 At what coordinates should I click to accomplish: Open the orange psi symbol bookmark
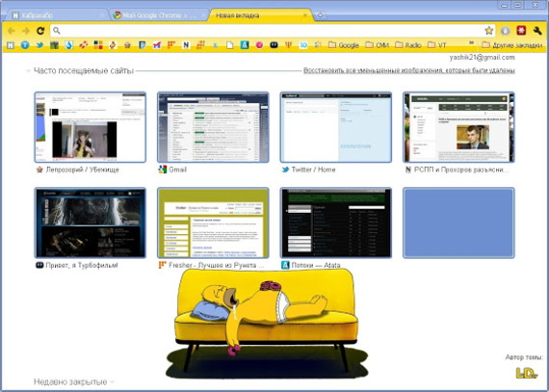coord(289,45)
